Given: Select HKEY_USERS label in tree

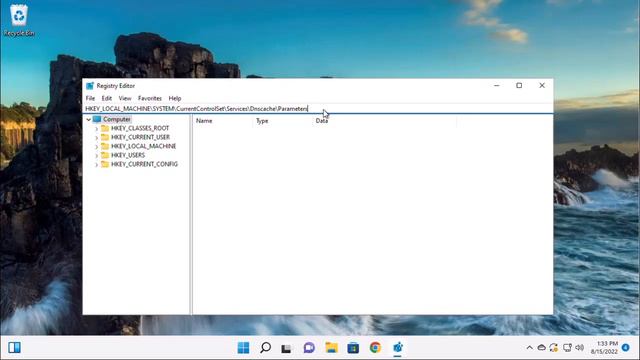Looking at the screenshot, I should [128, 155].
